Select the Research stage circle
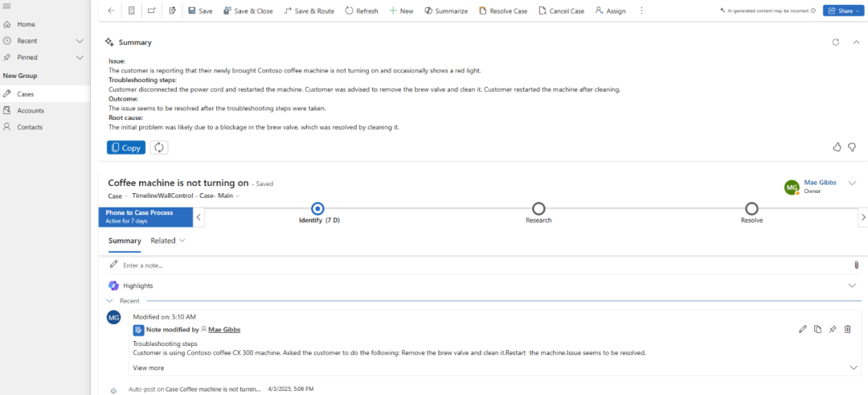Viewport: 868px width, 395px height. click(538, 208)
